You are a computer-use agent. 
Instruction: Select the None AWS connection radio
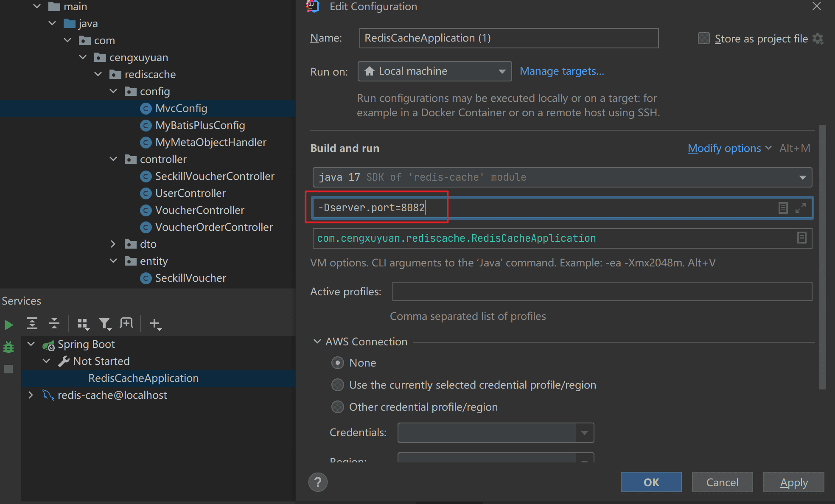[x=338, y=363]
